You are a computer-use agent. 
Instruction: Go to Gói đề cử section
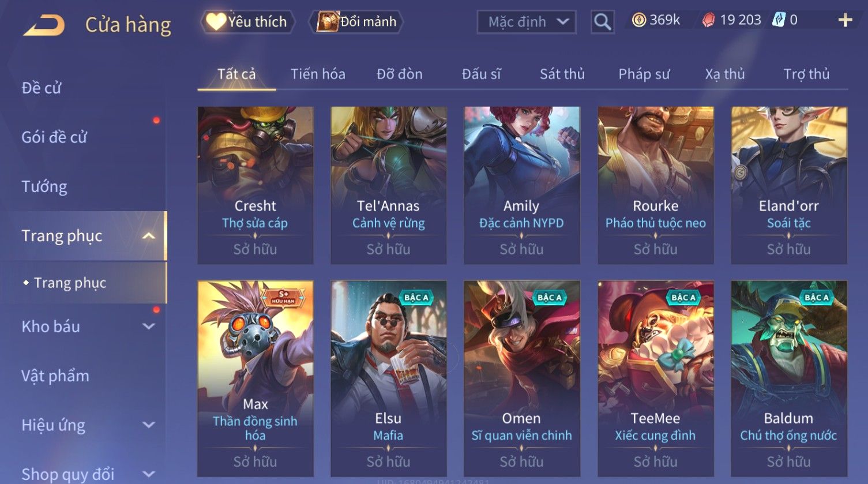pos(54,137)
